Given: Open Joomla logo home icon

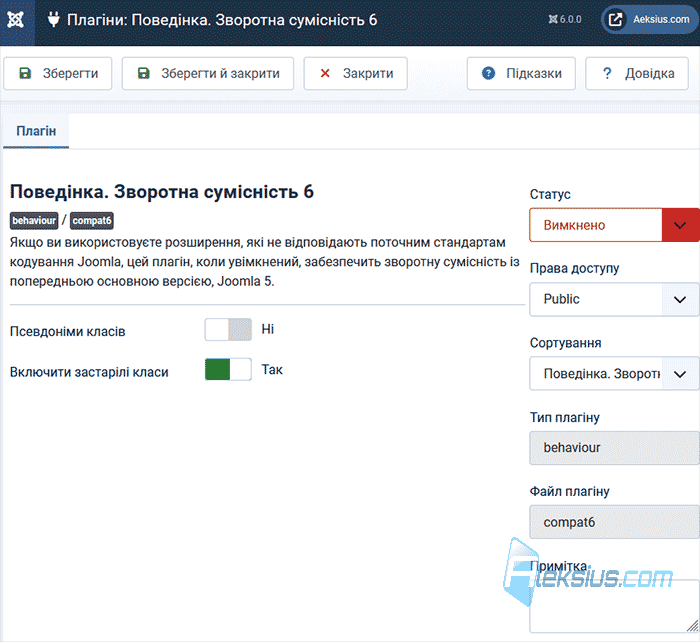Looking at the screenshot, I should tap(17, 21).
